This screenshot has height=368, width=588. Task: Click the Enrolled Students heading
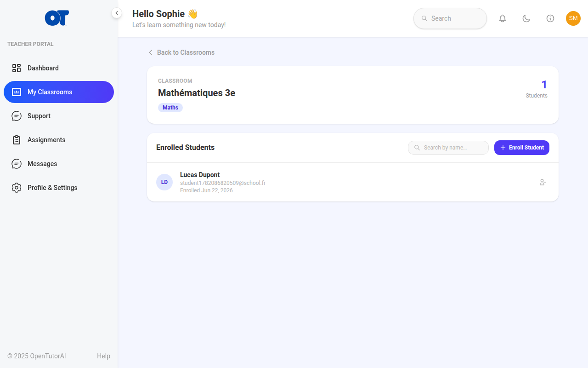coord(186,148)
